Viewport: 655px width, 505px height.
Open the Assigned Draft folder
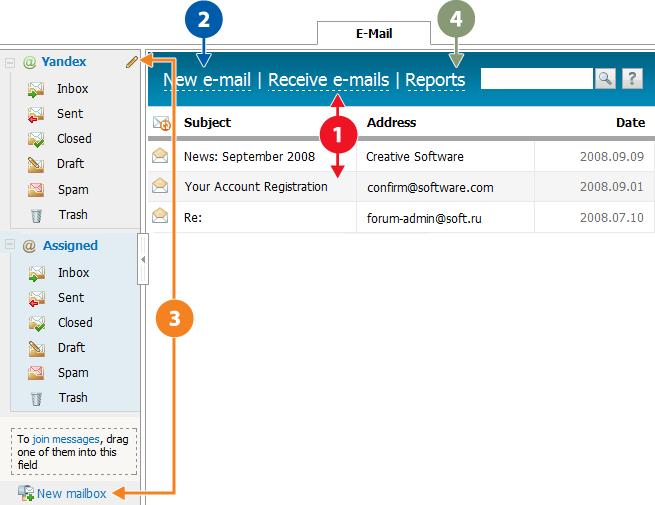coord(70,347)
